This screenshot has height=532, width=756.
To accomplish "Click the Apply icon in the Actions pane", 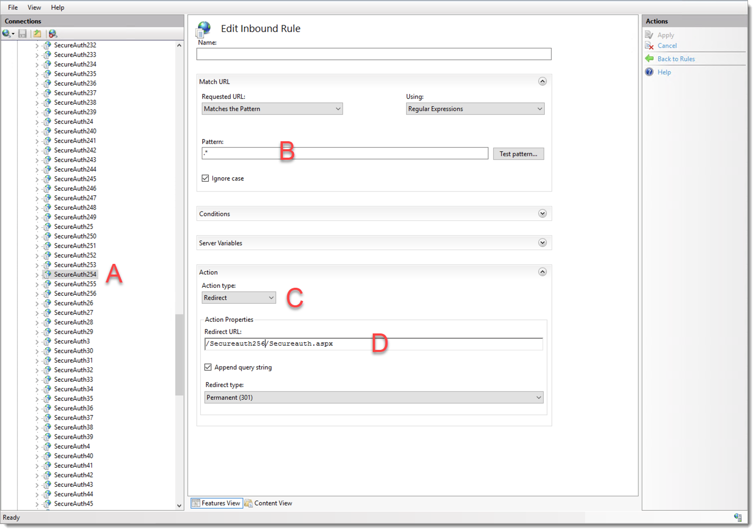I will click(650, 35).
